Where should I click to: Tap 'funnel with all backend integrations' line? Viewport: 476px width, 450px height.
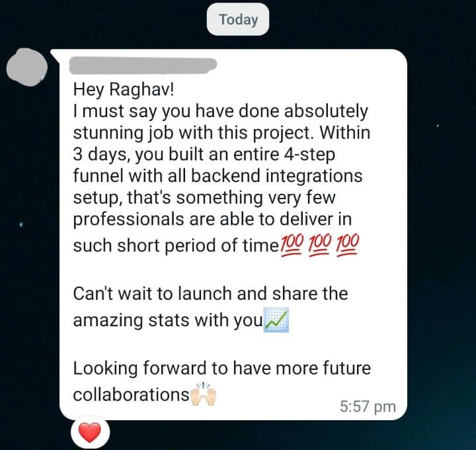218,176
